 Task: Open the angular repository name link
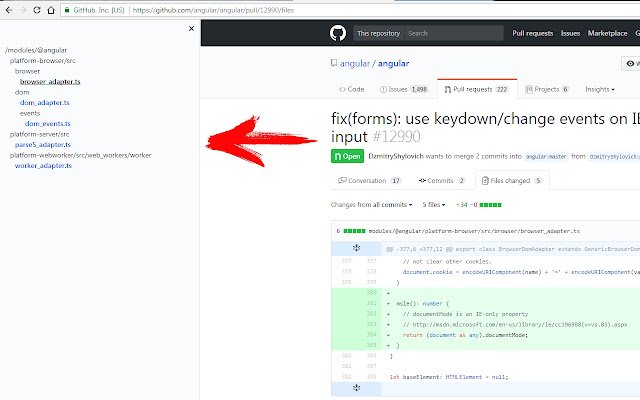pos(393,64)
